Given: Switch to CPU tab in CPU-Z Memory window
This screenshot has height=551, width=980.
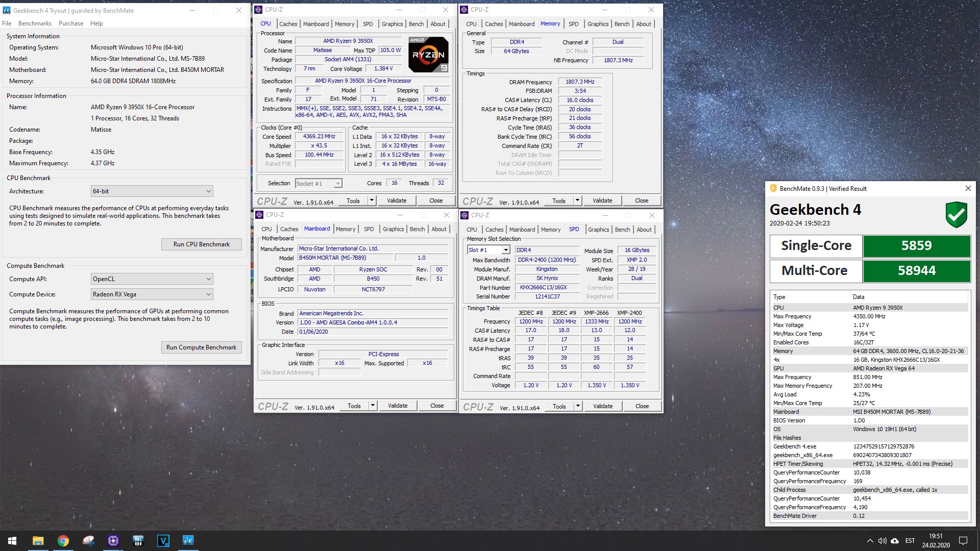Looking at the screenshot, I should [471, 24].
